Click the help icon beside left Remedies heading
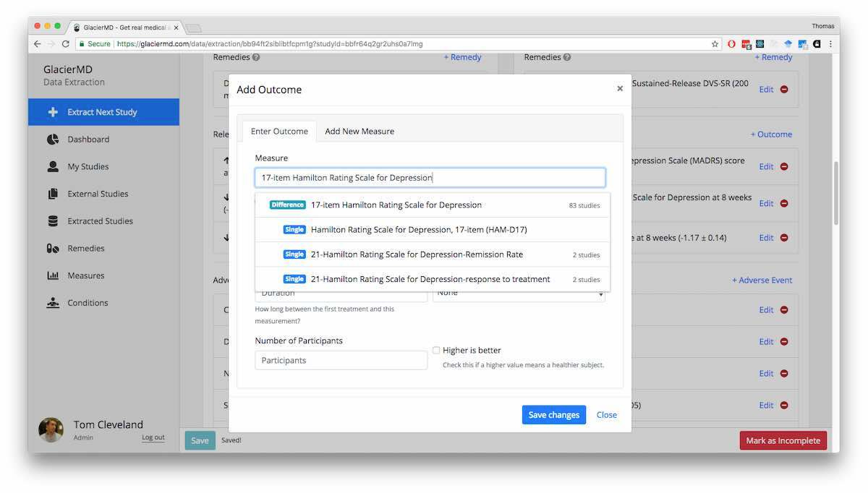Screen dimensions: 868x493 256,57
